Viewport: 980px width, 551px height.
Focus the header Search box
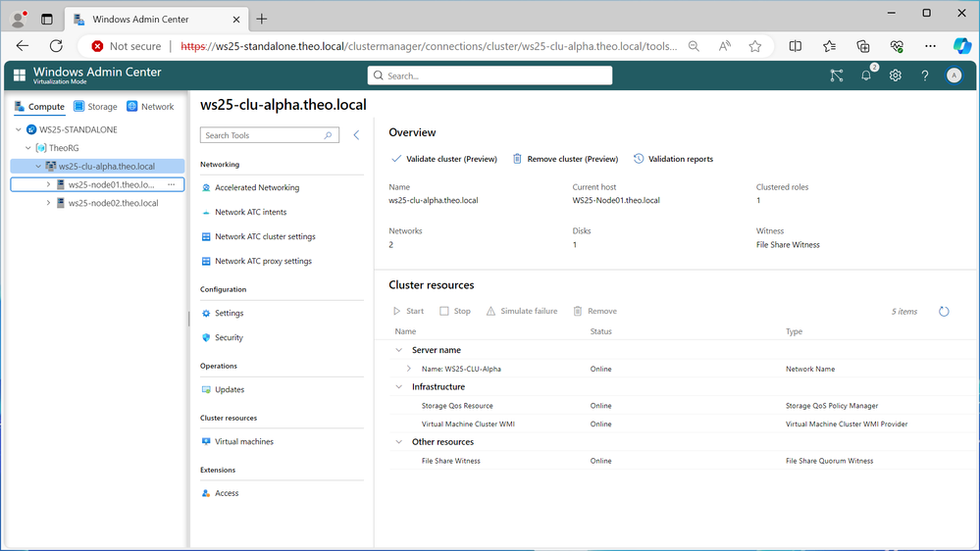point(490,75)
